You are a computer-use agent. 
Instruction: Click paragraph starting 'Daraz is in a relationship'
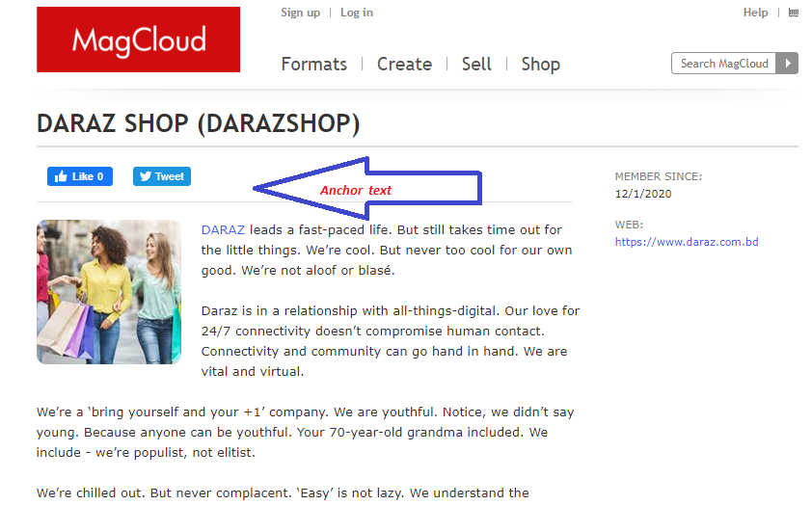coord(391,341)
